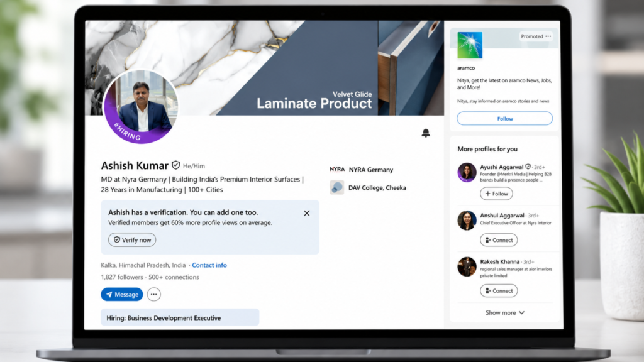Open Hiring: Business Development Executive card

tap(180, 317)
